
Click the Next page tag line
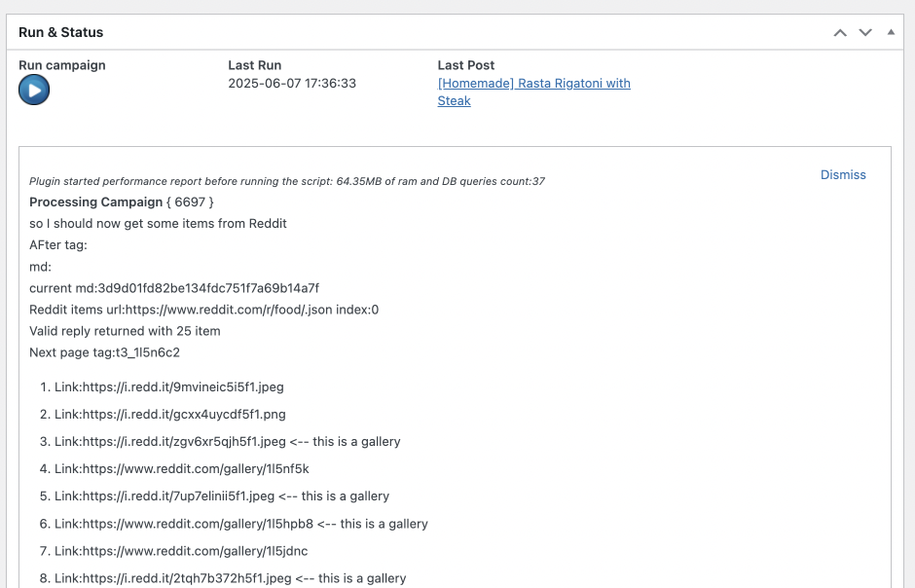pos(104,352)
